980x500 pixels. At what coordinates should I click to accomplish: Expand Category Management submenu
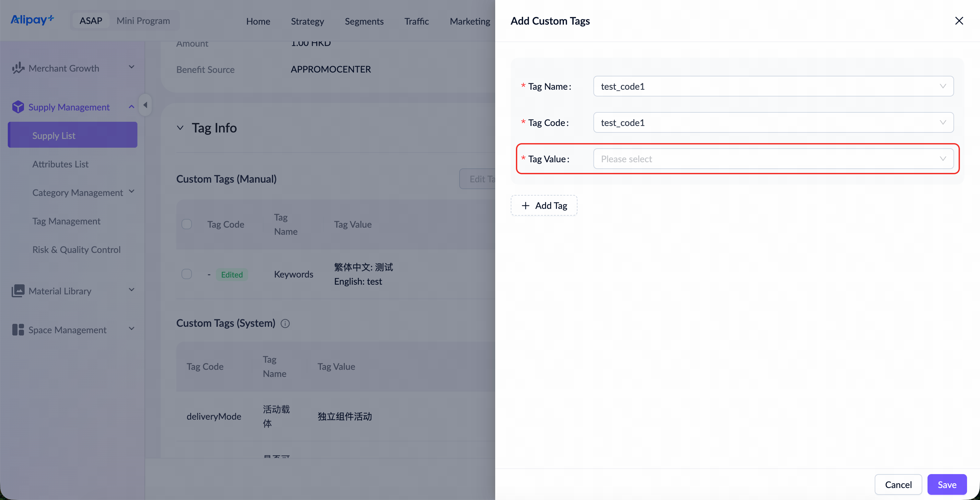(132, 192)
